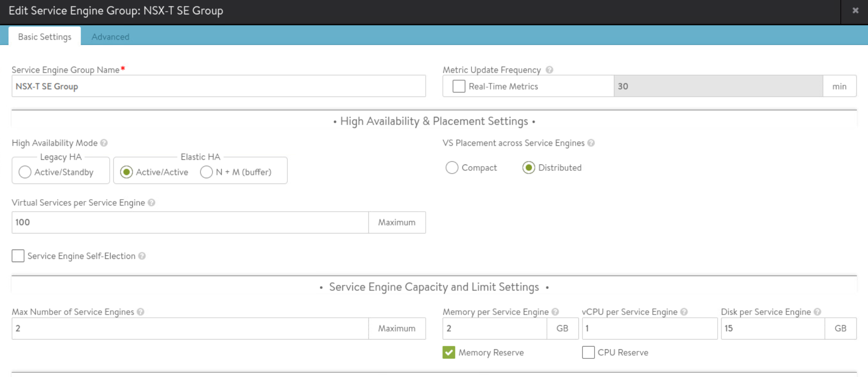
Task: Click help icon next to Metric Update Frequency
Action: click(x=549, y=70)
